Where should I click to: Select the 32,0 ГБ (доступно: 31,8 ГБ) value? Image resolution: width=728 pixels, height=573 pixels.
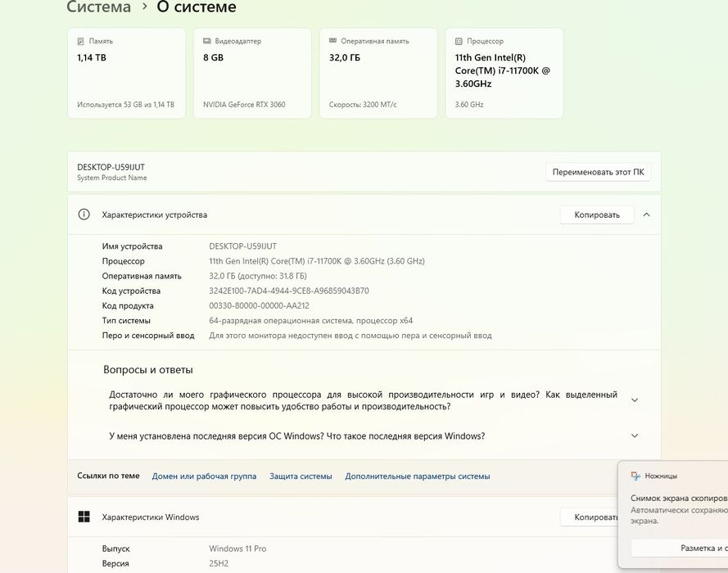[258, 276]
